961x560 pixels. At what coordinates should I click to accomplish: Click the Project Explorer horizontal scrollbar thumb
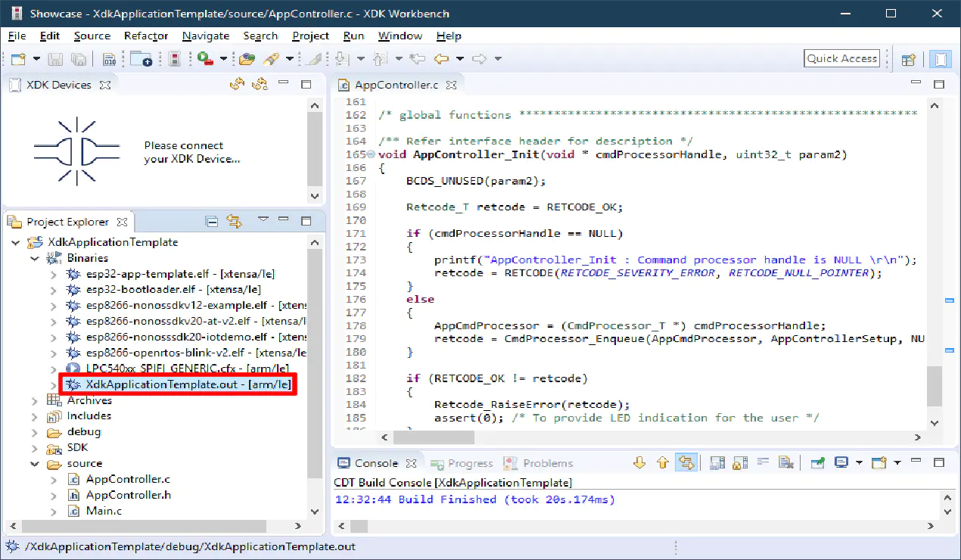(x=145, y=526)
